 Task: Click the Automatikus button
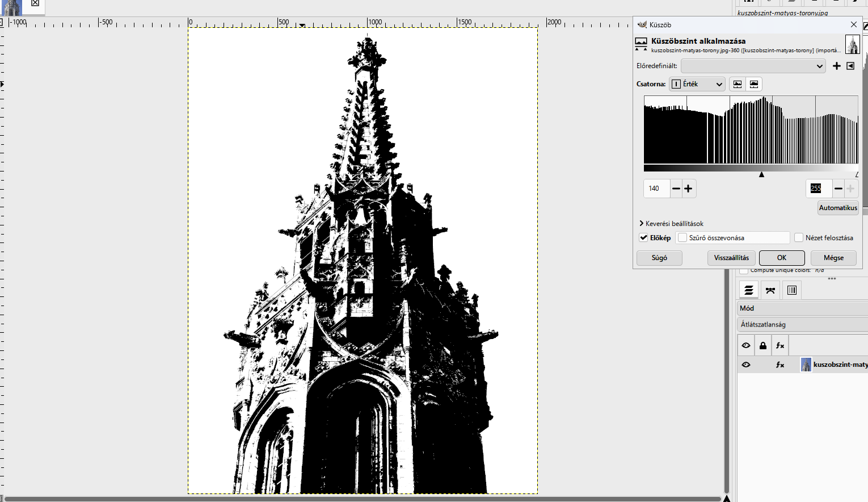pos(838,208)
